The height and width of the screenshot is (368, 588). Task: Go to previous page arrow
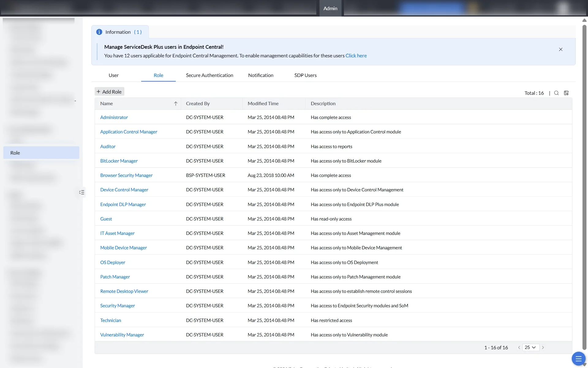click(x=519, y=347)
